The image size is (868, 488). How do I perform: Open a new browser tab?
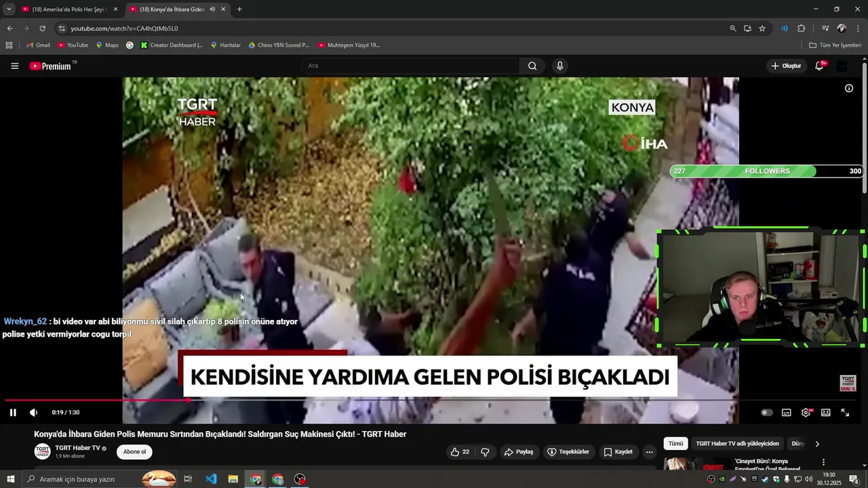239,9
